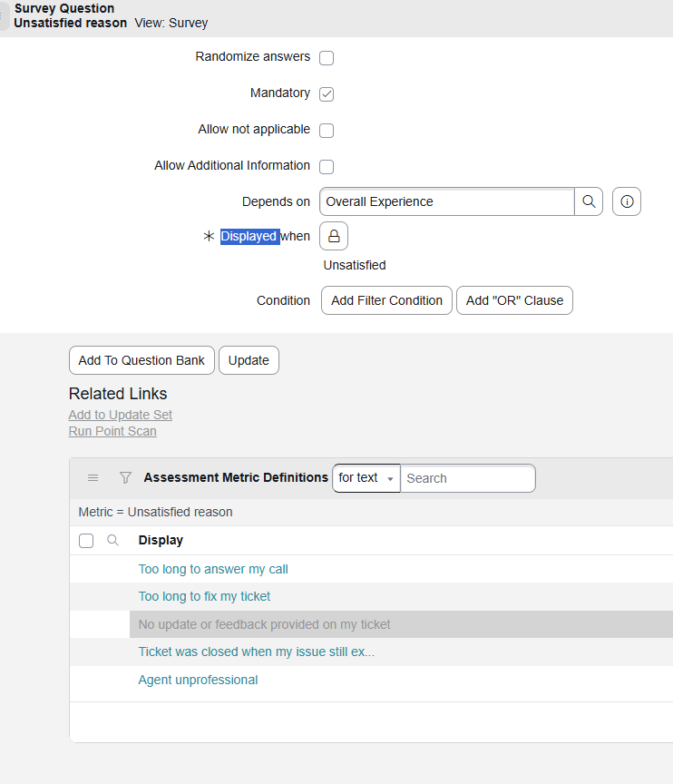The height and width of the screenshot is (784, 673).
Task: Enable Randomize answers
Action: tap(326, 57)
